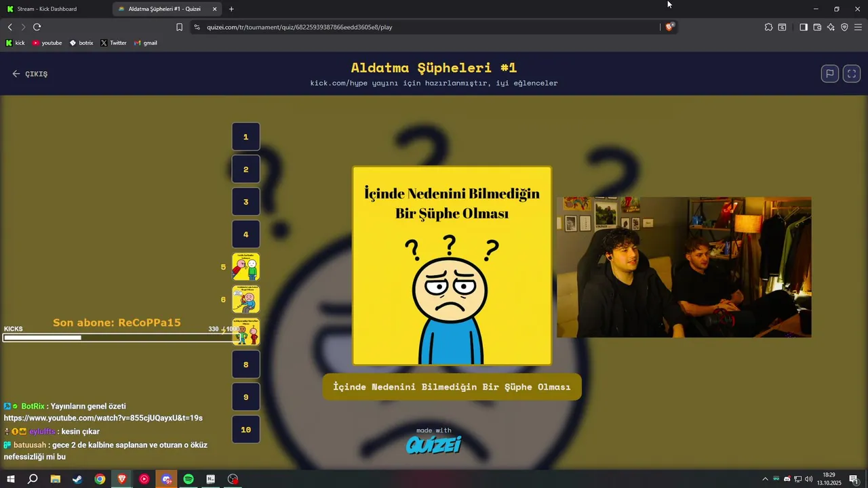Open Discord from the taskbar

(x=166, y=479)
